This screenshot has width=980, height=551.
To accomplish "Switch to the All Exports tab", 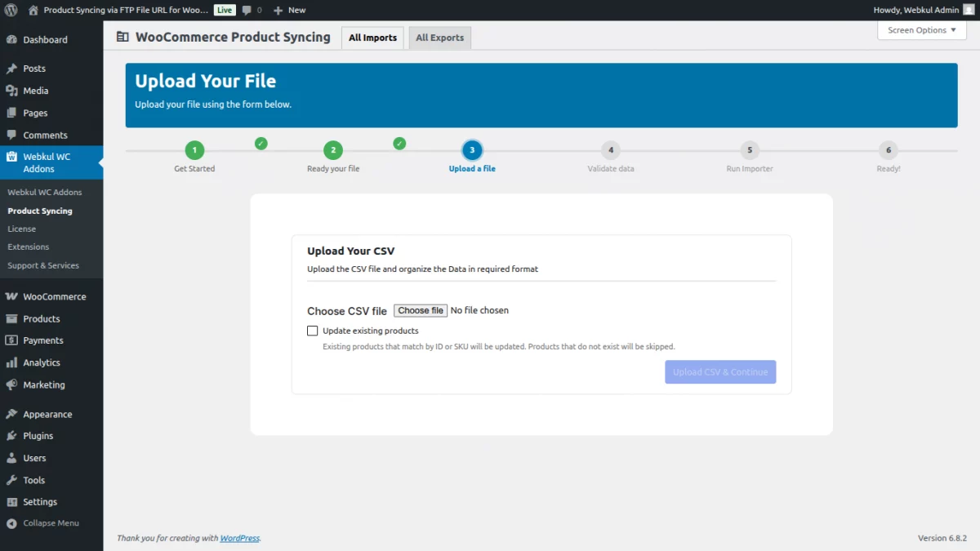I will point(439,38).
